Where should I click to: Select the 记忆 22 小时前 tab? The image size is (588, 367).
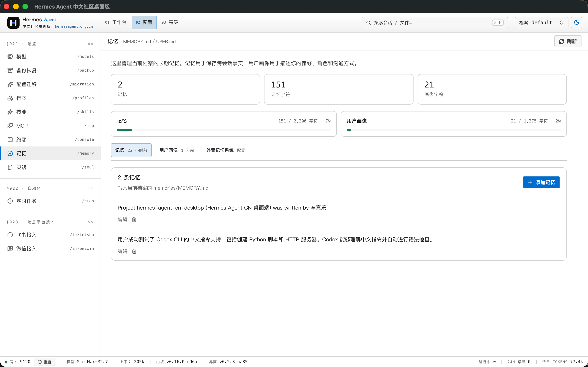click(131, 150)
